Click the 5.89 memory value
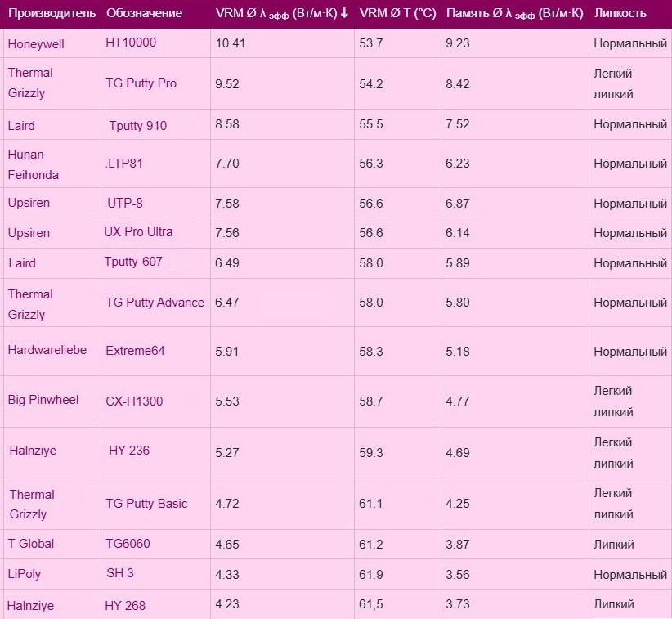Screen dimensions: 672x619 [458, 263]
